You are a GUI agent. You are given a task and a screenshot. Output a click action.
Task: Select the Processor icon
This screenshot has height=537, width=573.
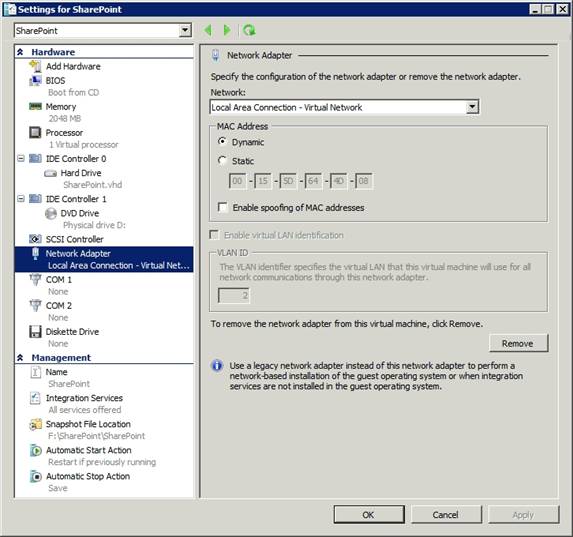tap(35, 132)
